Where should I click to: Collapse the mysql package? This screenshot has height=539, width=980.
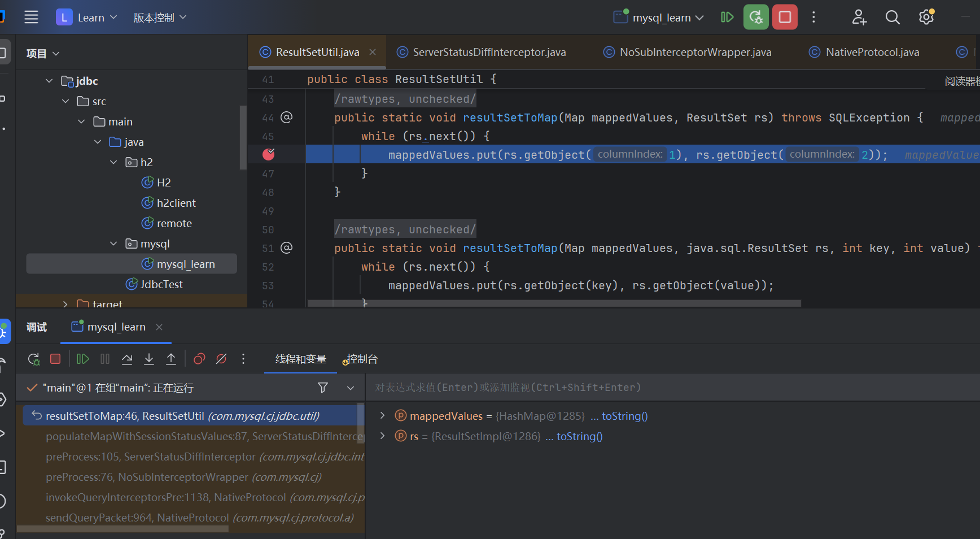pos(113,244)
